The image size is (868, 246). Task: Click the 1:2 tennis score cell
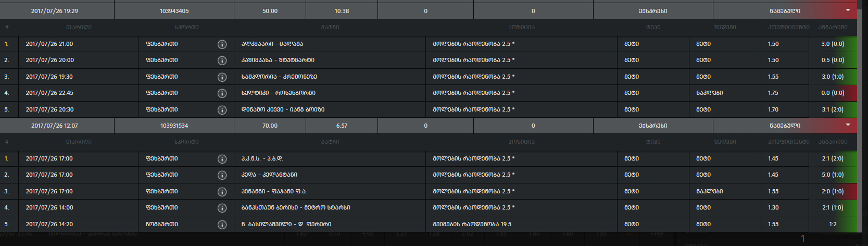click(833, 224)
